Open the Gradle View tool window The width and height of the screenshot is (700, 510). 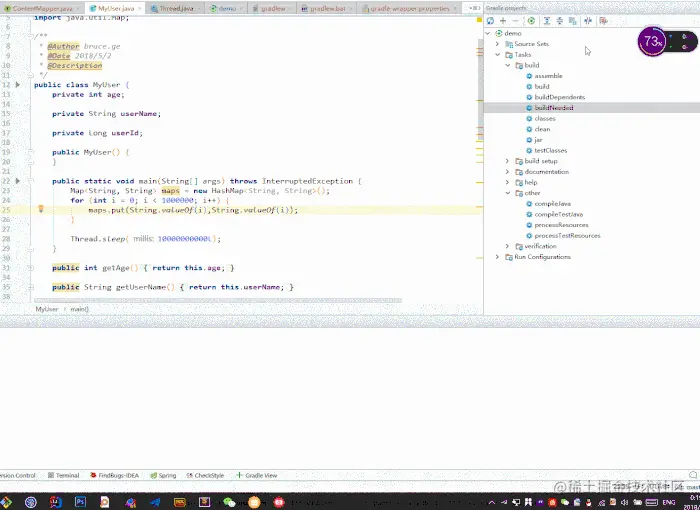tap(257, 476)
